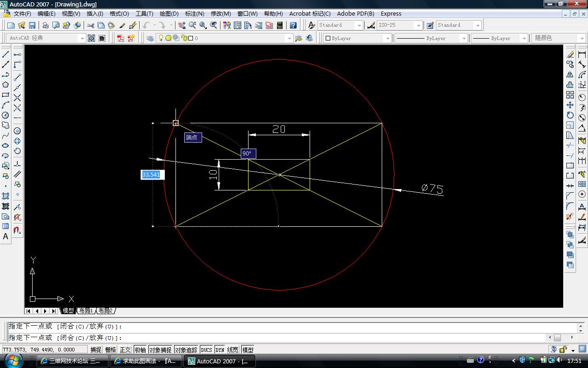Select the Linear dimension tool
This screenshot has width=588, height=368.
582,54
